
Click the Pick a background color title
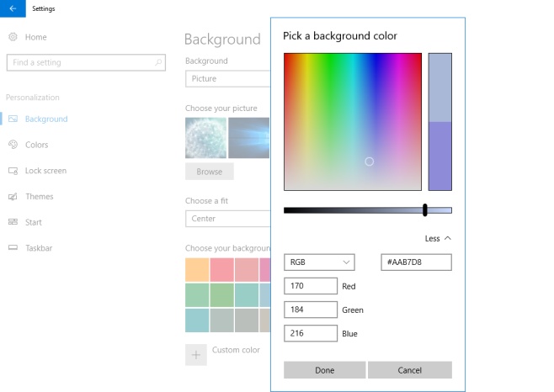(340, 35)
